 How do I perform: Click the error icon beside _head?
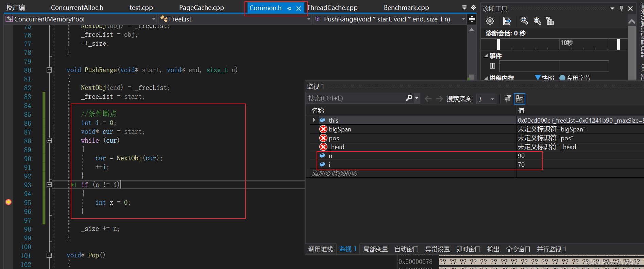tap(323, 147)
